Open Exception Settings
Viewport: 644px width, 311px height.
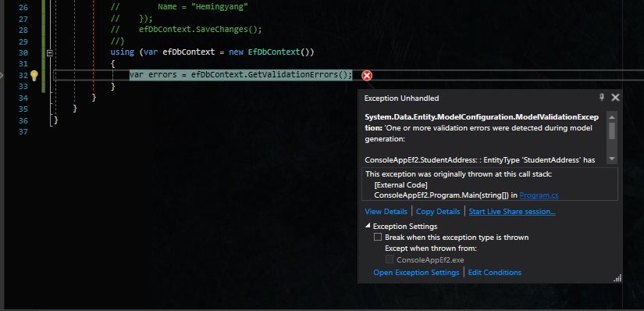pos(416,273)
